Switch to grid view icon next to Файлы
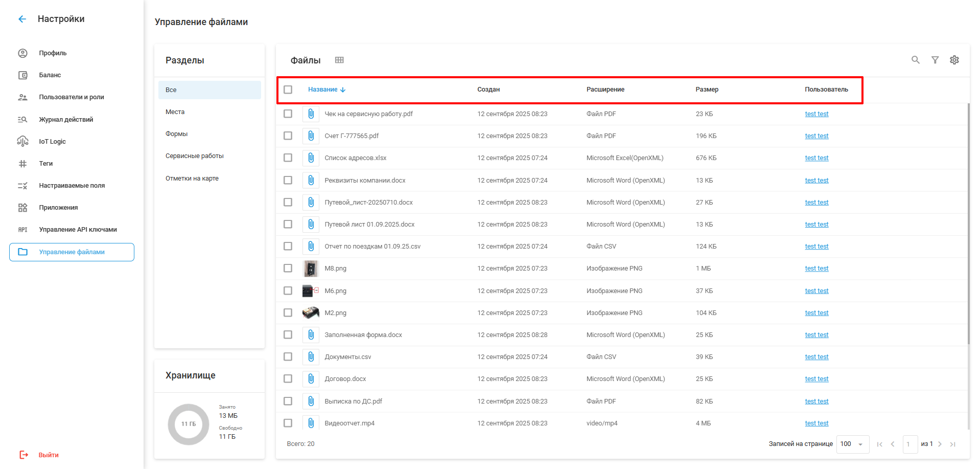Viewport: 980px width, 469px height. (x=339, y=60)
